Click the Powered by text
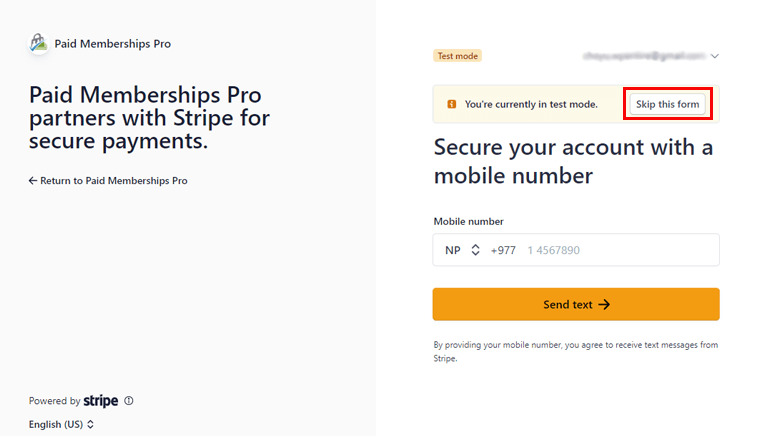This screenshot has height=436, width=760. [54, 401]
